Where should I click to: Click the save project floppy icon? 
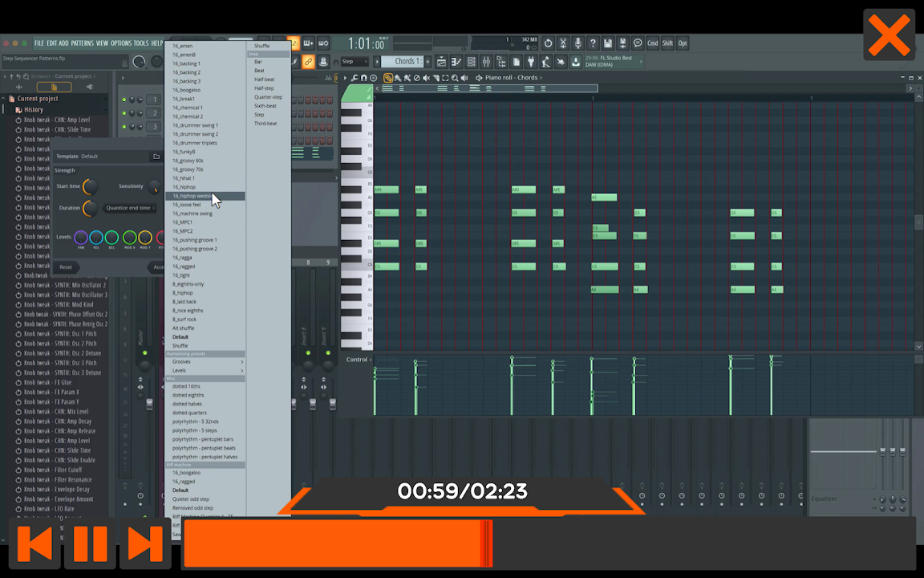click(x=608, y=43)
